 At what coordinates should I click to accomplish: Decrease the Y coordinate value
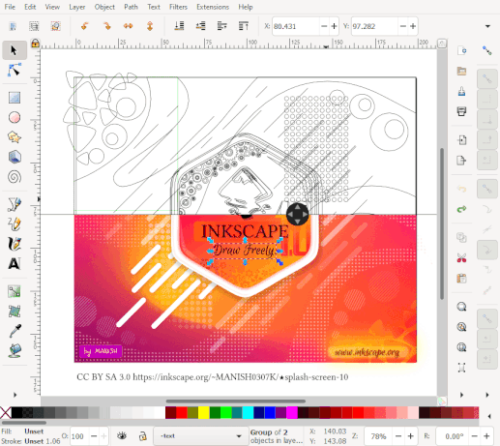pos(403,26)
